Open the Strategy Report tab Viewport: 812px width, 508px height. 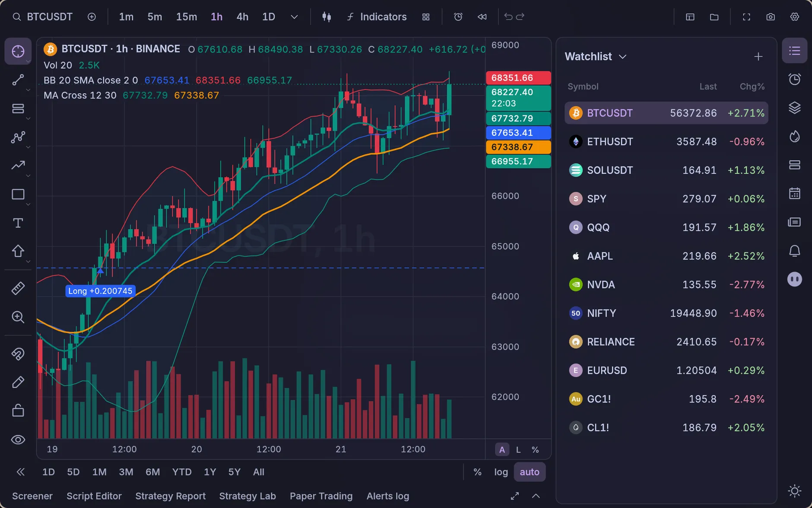click(x=170, y=496)
